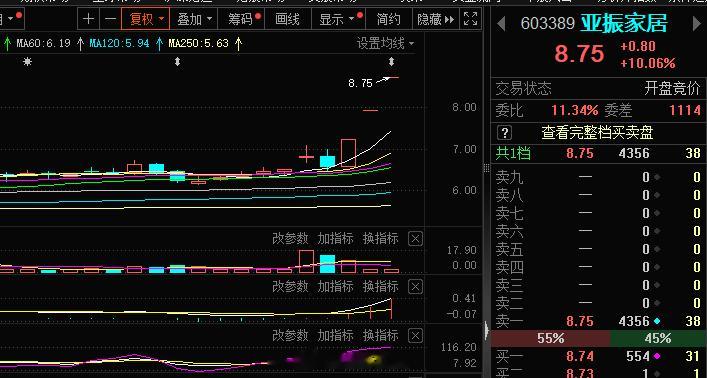Image resolution: width=707 pixels, height=378 pixels.
Task: Click 改参数 on the bottom indicator panel
Action: pyautogui.click(x=290, y=335)
